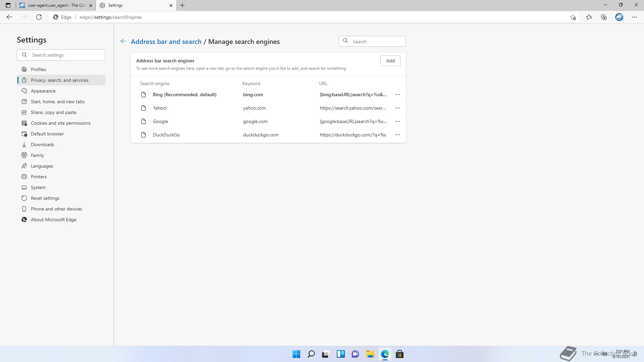Viewport: 644px width, 362px height.
Task: Open Family settings section
Action: (61, 155)
